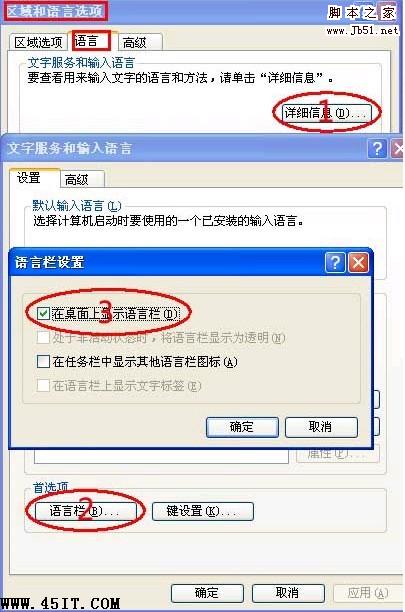Confirm 语言栏设置 with 确定
The width and height of the screenshot is (405, 612).
click(242, 427)
